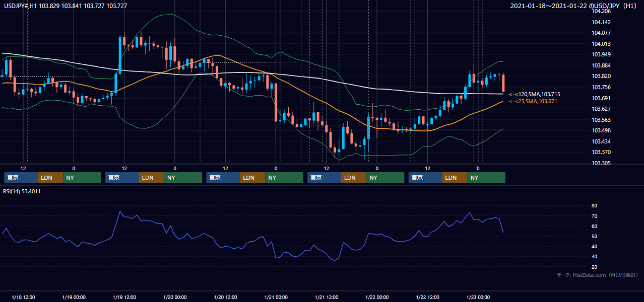
Task: Click price axis label 103.370
Action: tap(602, 152)
